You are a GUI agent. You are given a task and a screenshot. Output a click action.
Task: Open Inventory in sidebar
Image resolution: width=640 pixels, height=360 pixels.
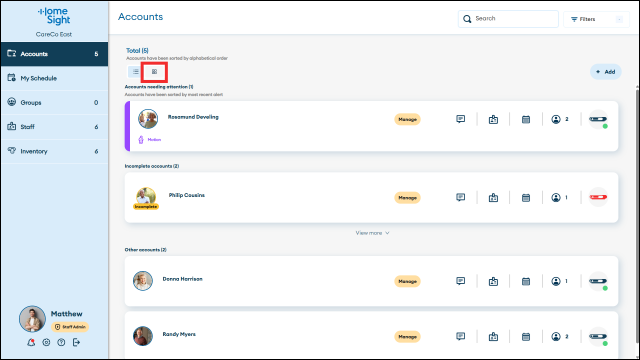[x=54, y=151]
